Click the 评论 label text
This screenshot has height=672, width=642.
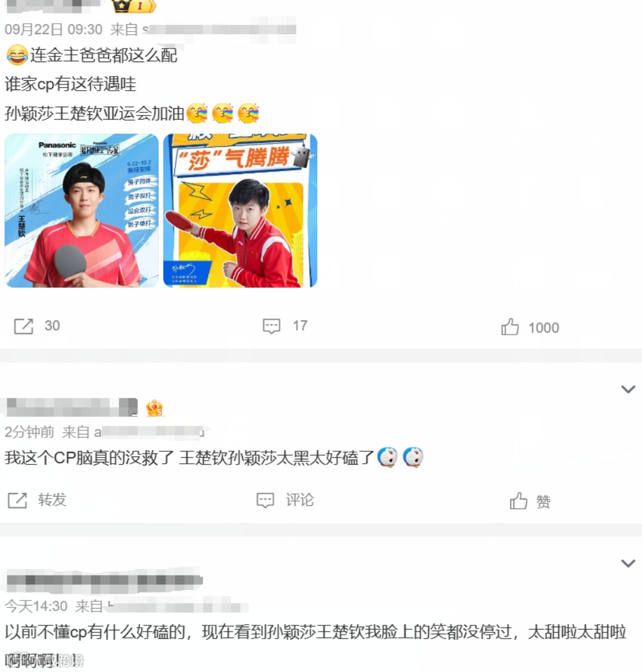pyautogui.click(x=300, y=500)
